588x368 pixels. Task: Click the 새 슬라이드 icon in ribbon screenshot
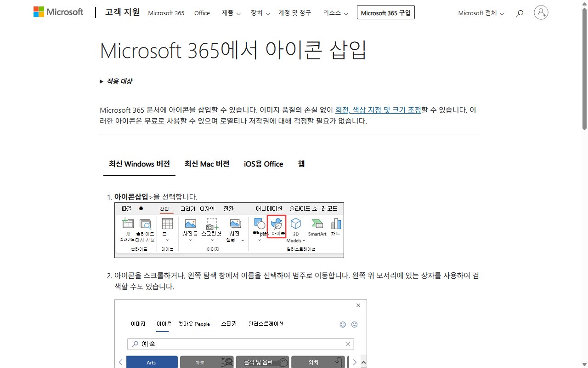coord(128,224)
